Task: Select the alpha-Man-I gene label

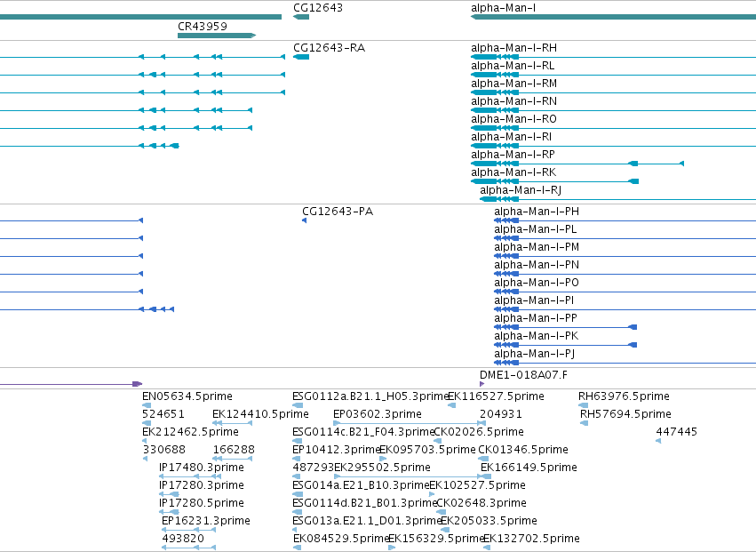Action: 503,8
